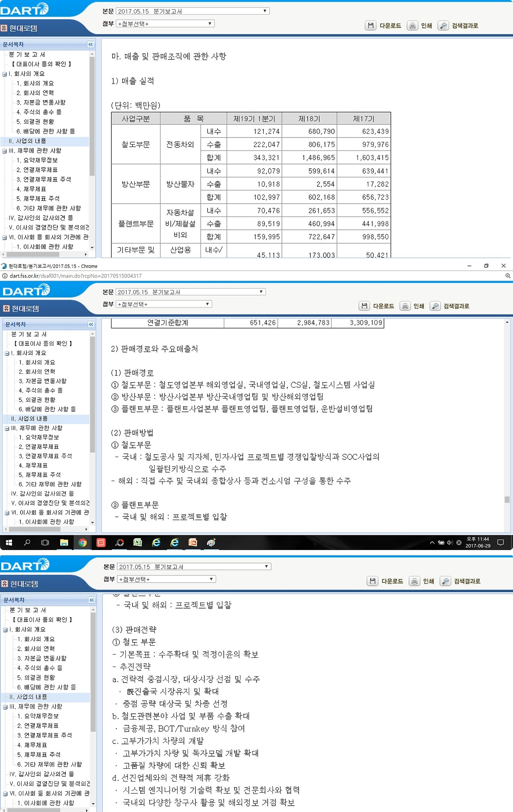This screenshot has height=812, width=513.
Task: Open the 첨부선택 dropdown above the sales table
Action: click(x=165, y=24)
